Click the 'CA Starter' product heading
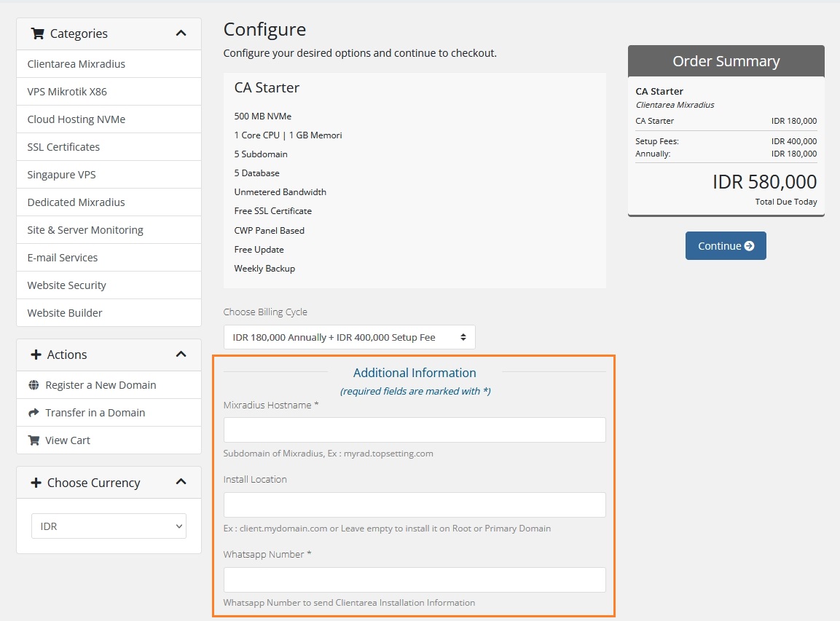 click(x=267, y=88)
